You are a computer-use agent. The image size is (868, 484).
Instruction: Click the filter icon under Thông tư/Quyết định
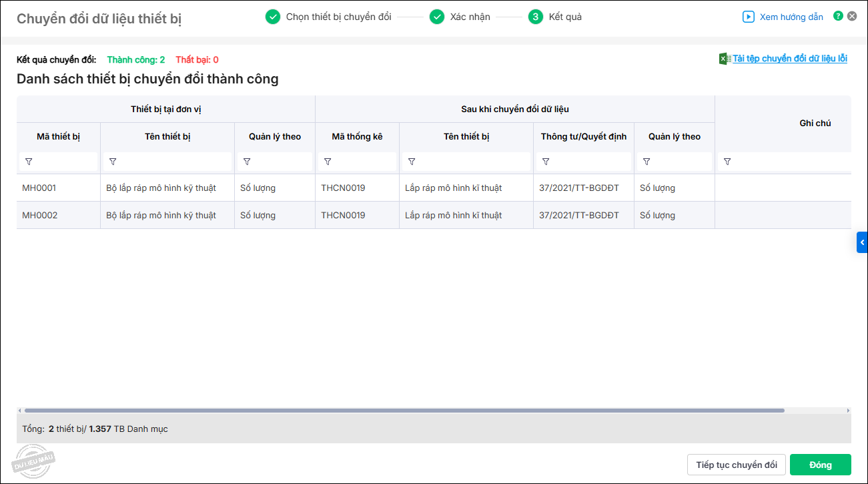click(546, 162)
